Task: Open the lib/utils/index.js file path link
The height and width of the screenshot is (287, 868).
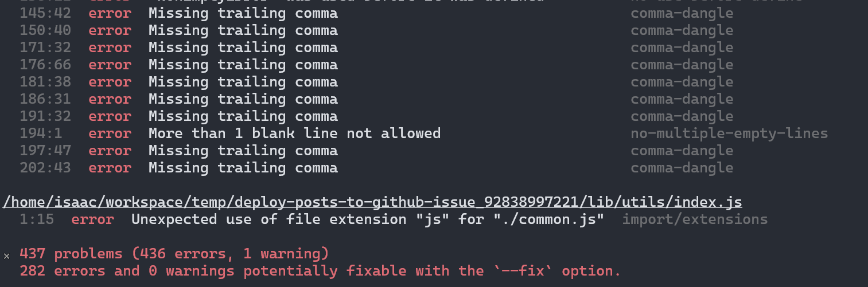Action: coord(372,202)
